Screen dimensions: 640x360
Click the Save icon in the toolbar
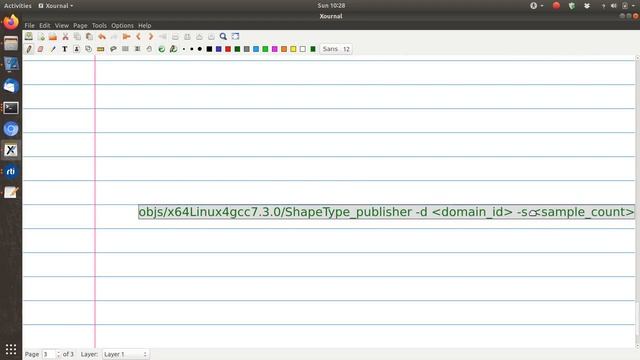pos(29,36)
